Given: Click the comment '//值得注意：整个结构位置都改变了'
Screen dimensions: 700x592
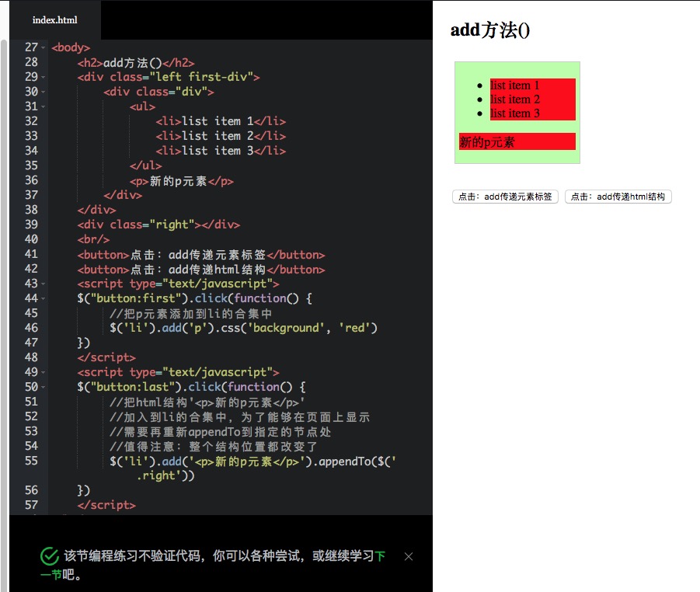Looking at the screenshot, I should point(214,446).
